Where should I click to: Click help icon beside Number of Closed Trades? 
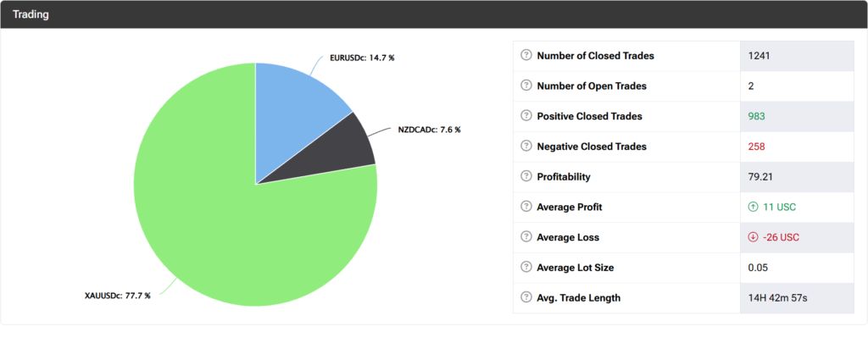(x=526, y=56)
